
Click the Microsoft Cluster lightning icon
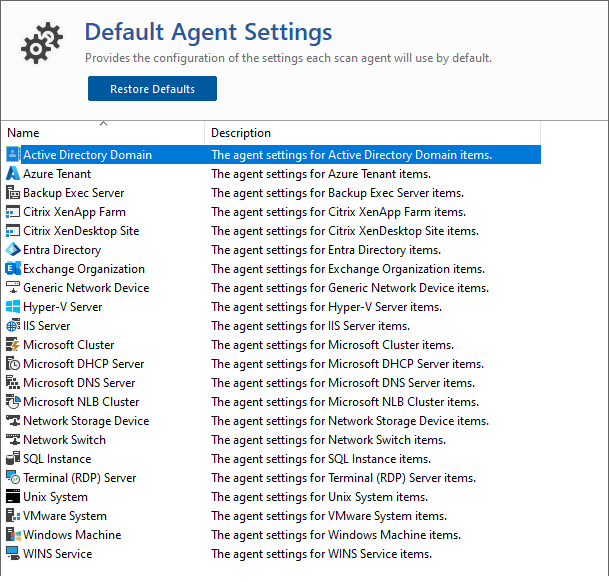(x=13, y=345)
